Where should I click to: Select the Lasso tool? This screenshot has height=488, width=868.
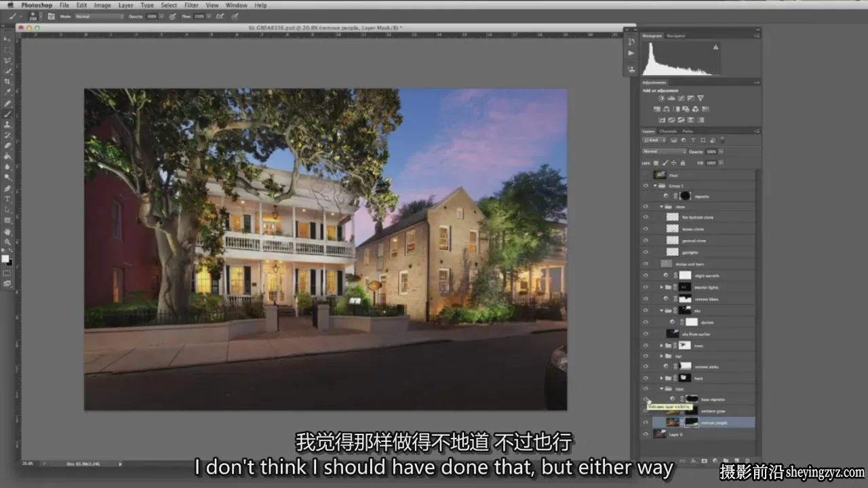[x=8, y=60]
